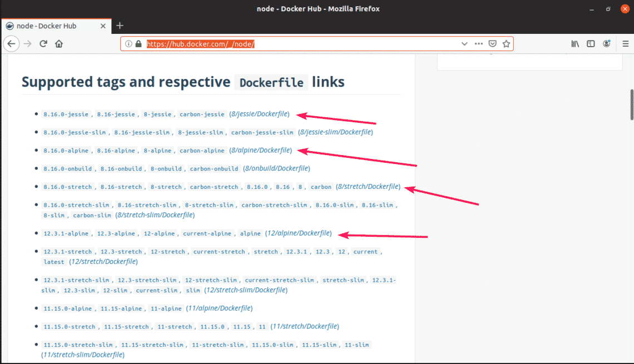634x364 pixels.
Task: Expand the URL bar history dropdown
Action: pyautogui.click(x=464, y=44)
